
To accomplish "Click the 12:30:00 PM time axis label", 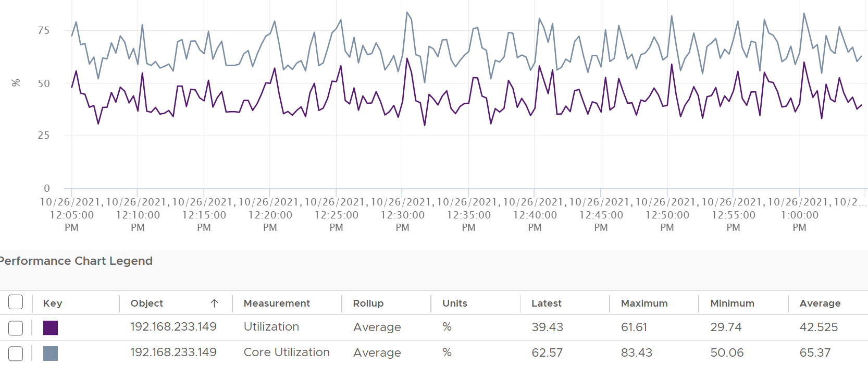I will tap(402, 214).
